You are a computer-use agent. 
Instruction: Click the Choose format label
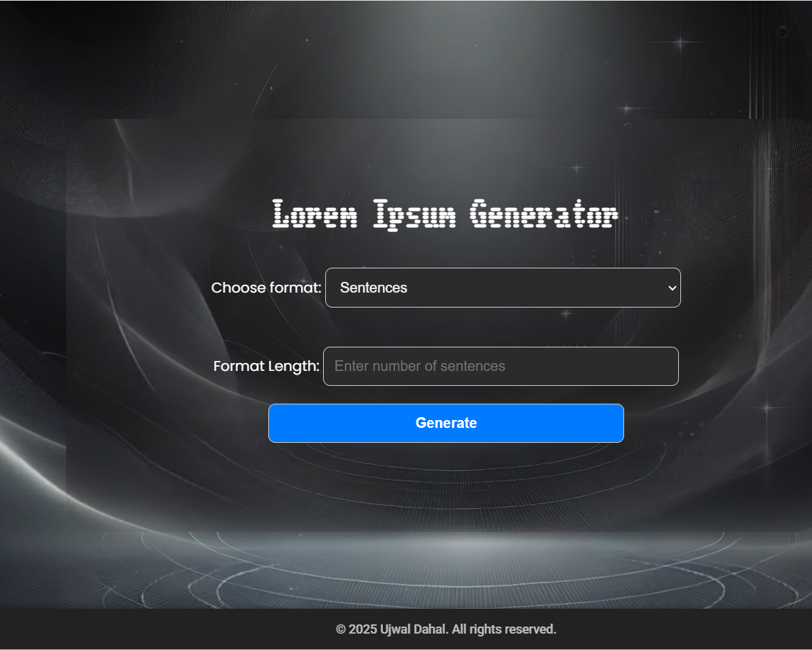coord(265,288)
